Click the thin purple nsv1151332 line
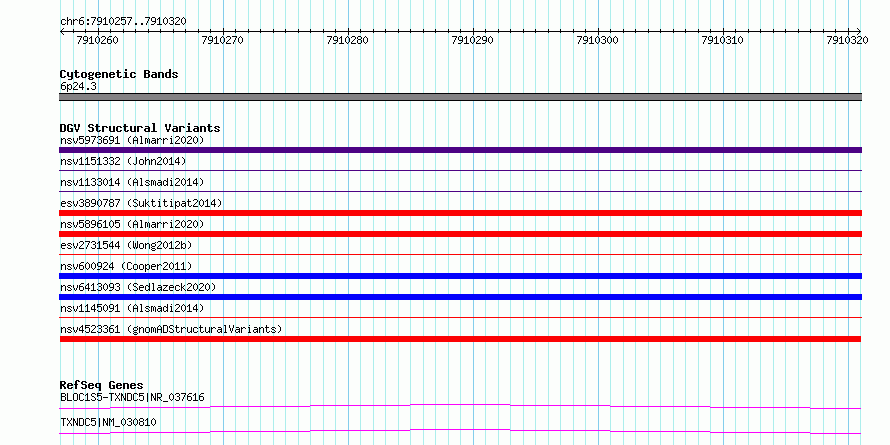 (x=460, y=170)
